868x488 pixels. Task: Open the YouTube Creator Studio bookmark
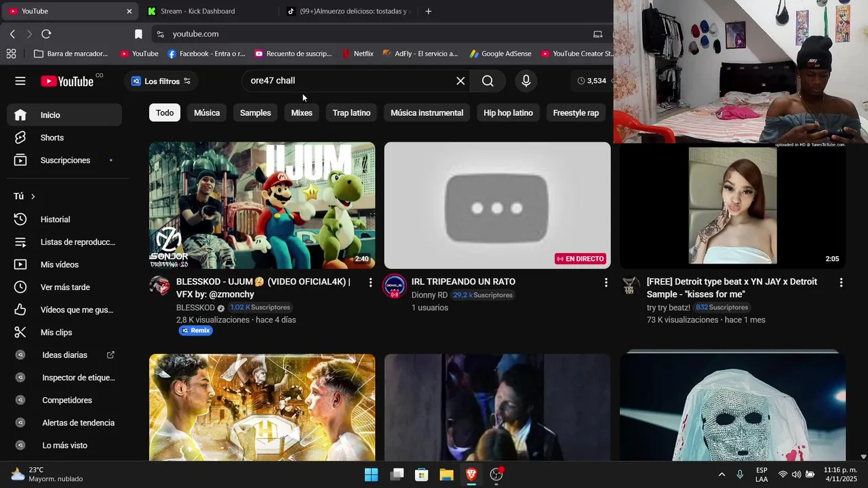pos(577,54)
